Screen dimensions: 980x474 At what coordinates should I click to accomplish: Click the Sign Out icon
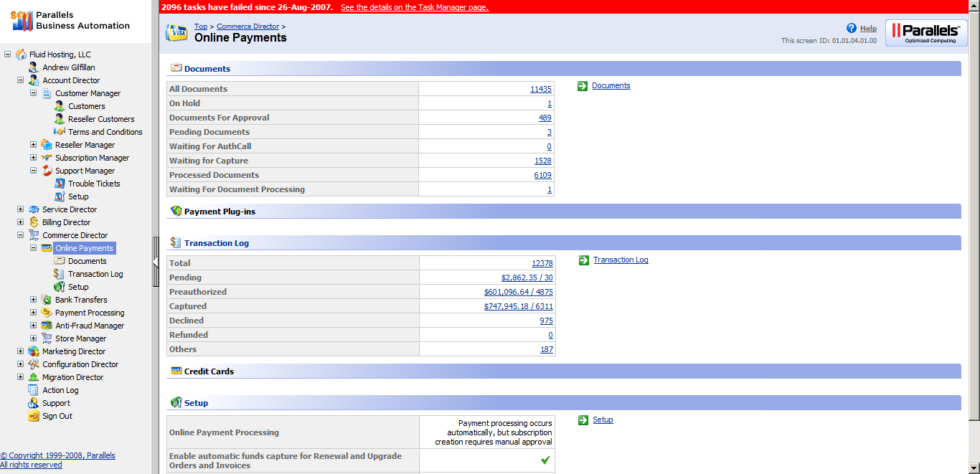point(34,416)
